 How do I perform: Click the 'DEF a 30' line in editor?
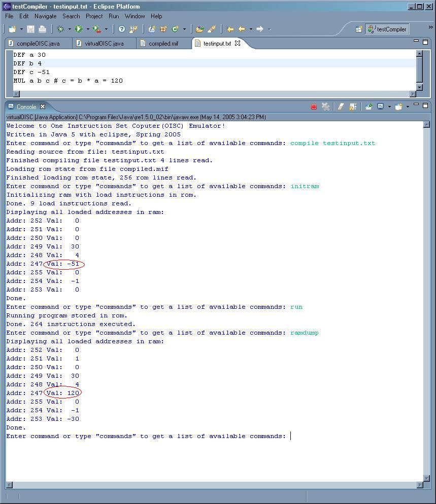[29, 55]
